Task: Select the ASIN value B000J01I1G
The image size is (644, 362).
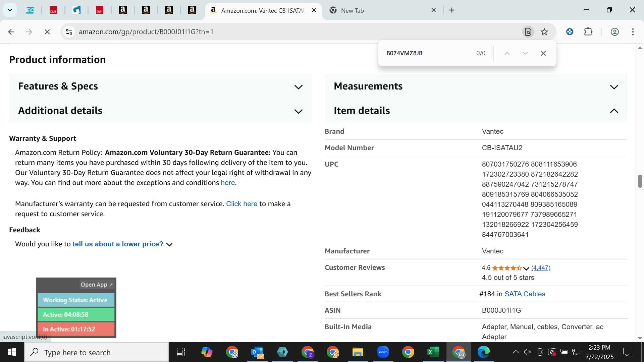Action: pos(501,311)
